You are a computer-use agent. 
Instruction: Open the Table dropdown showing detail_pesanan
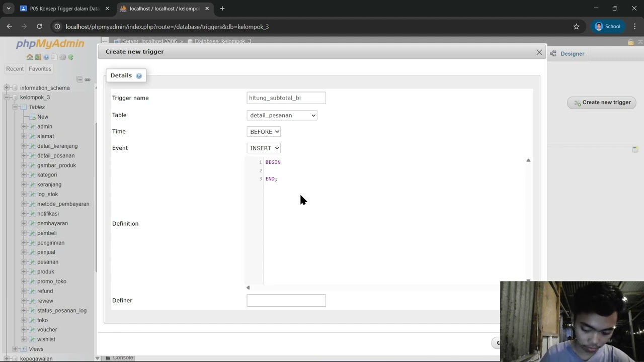[x=282, y=115]
